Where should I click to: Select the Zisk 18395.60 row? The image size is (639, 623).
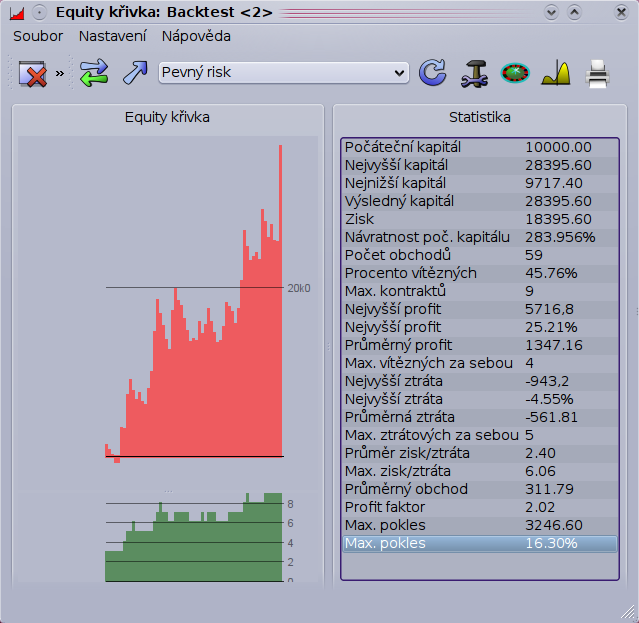coord(480,219)
